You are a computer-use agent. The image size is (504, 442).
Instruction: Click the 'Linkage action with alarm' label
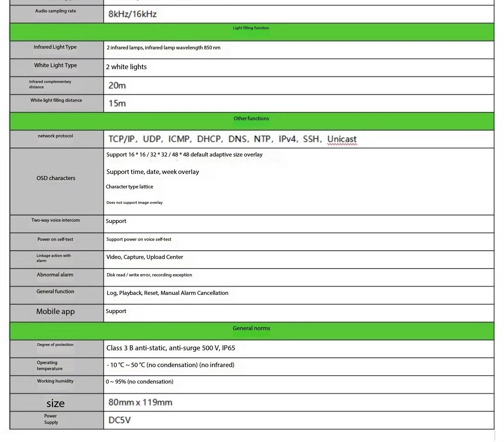coord(54,258)
